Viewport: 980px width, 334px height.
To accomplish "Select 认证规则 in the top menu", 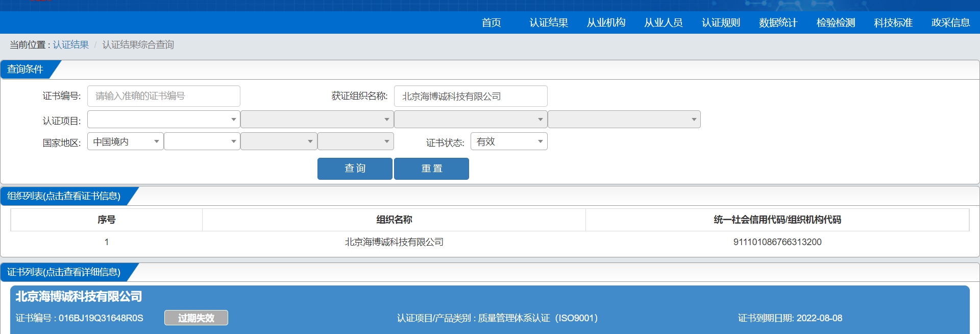I will point(721,22).
